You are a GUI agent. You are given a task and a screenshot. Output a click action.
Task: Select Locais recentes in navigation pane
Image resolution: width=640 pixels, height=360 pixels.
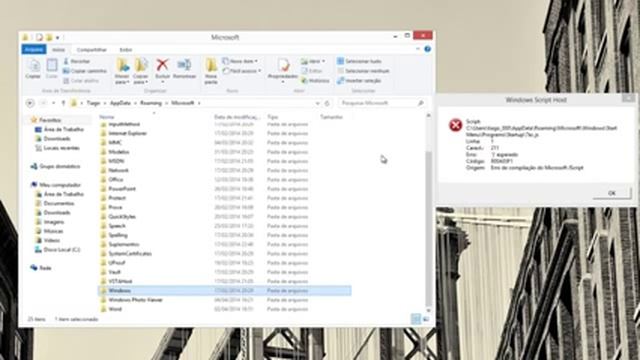coord(61,148)
